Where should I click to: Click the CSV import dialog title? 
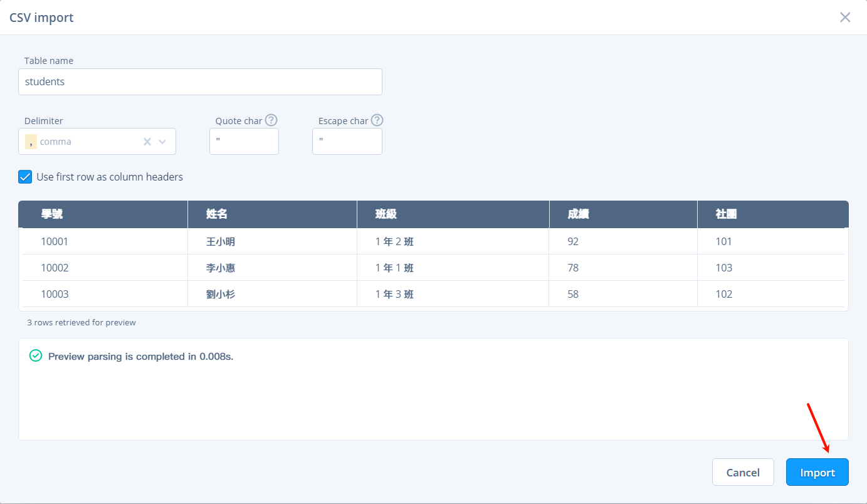tap(41, 18)
